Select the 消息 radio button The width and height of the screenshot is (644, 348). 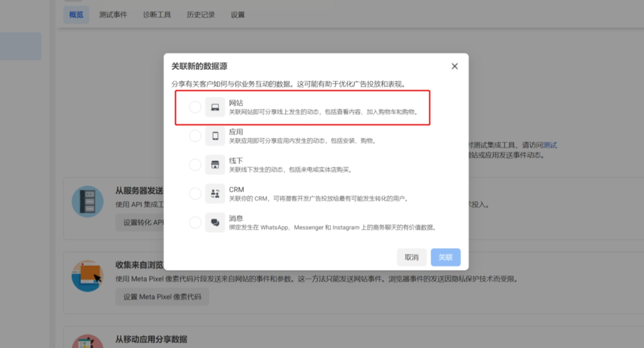pyautogui.click(x=195, y=222)
